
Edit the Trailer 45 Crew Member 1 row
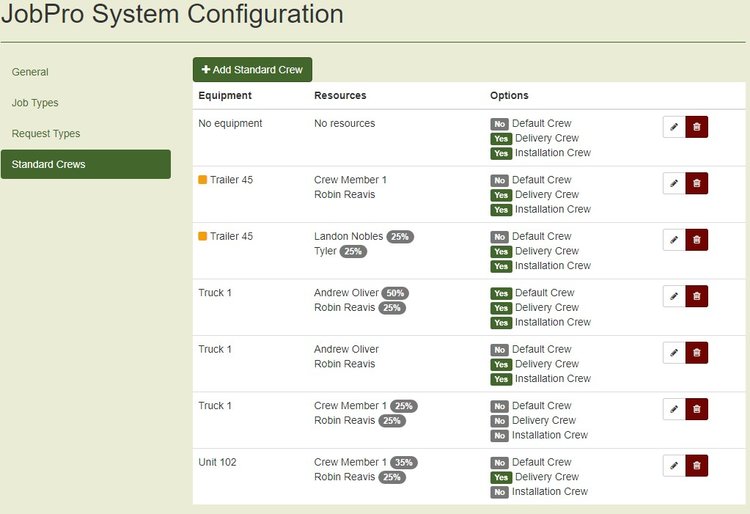coord(674,183)
